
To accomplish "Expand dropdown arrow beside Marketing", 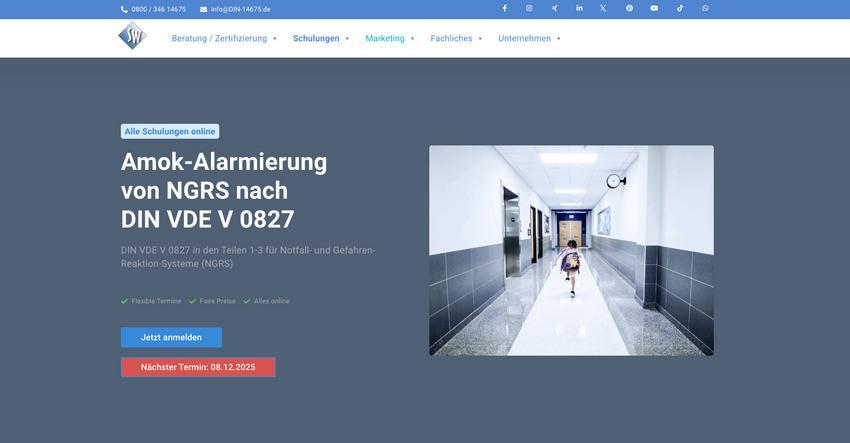I will pos(412,38).
